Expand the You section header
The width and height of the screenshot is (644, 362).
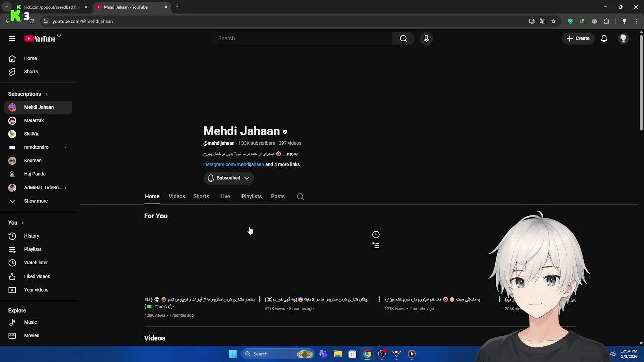[x=16, y=223]
